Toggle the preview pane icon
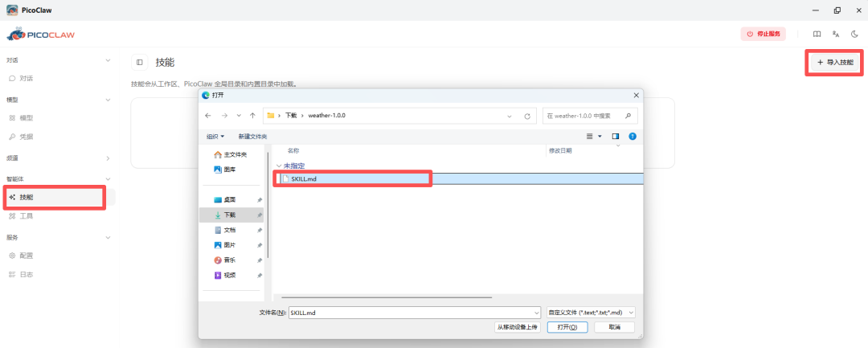 tap(615, 136)
